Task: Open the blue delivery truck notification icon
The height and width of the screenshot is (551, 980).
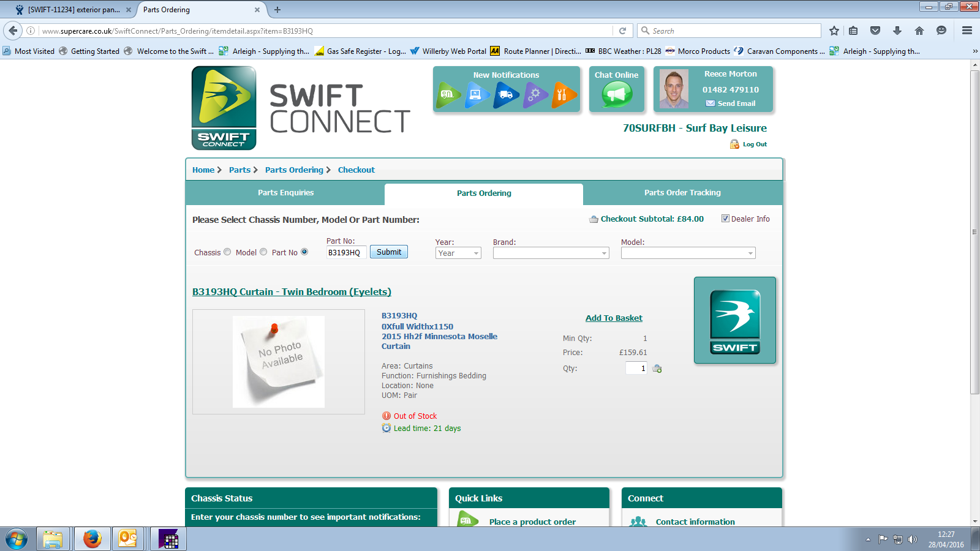Action: click(x=507, y=96)
